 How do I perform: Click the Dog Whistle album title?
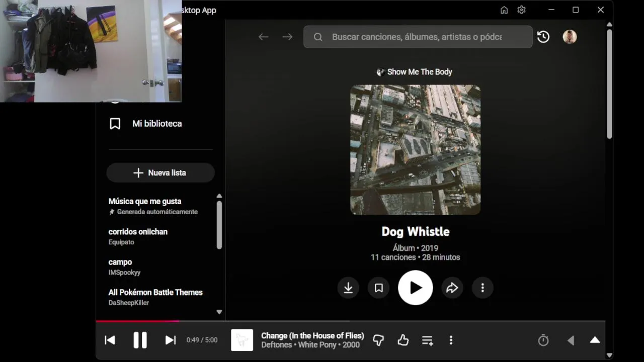pos(416,231)
